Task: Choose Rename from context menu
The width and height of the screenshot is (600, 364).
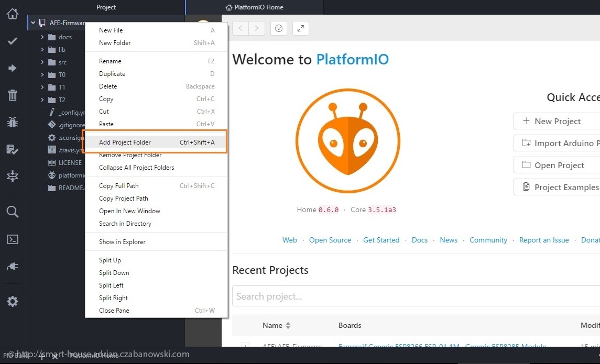Action: pyautogui.click(x=157, y=61)
